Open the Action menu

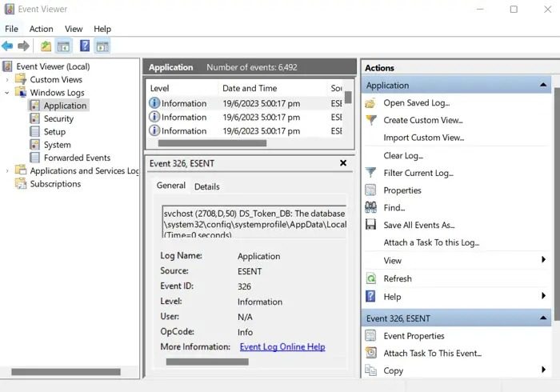(x=41, y=29)
